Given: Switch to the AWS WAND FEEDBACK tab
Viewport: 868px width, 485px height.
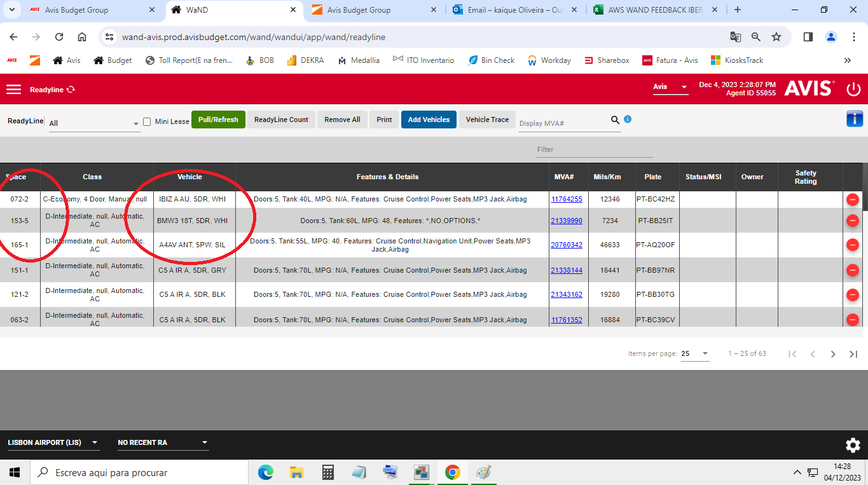Looking at the screenshot, I should click(656, 10).
